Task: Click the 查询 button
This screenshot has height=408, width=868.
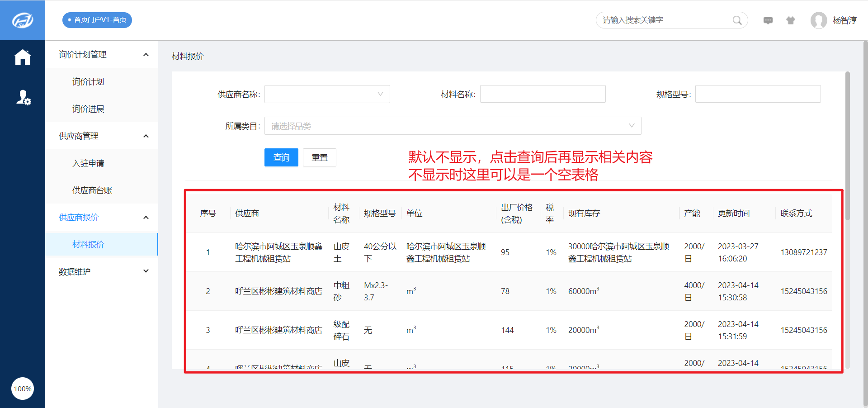Action: coord(281,157)
